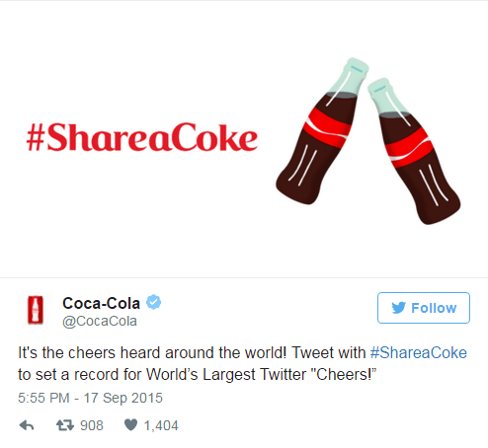Click the blue verified badge
The height and width of the screenshot is (448, 488).
coord(153,302)
